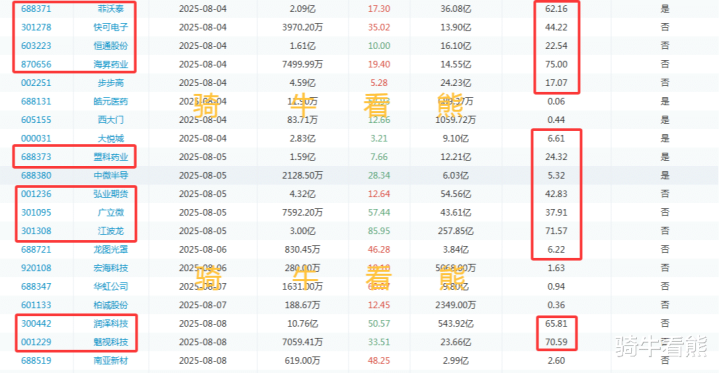Click stock code 601133
Viewport: 719px width, 373px height.
pyautogui.click(x=36, y=305)
